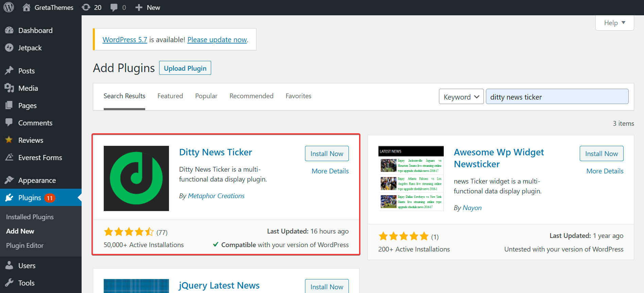Click the Upload Plugin button
The height and width of the screenshot is (293, 644).
[x=185, y=68]
